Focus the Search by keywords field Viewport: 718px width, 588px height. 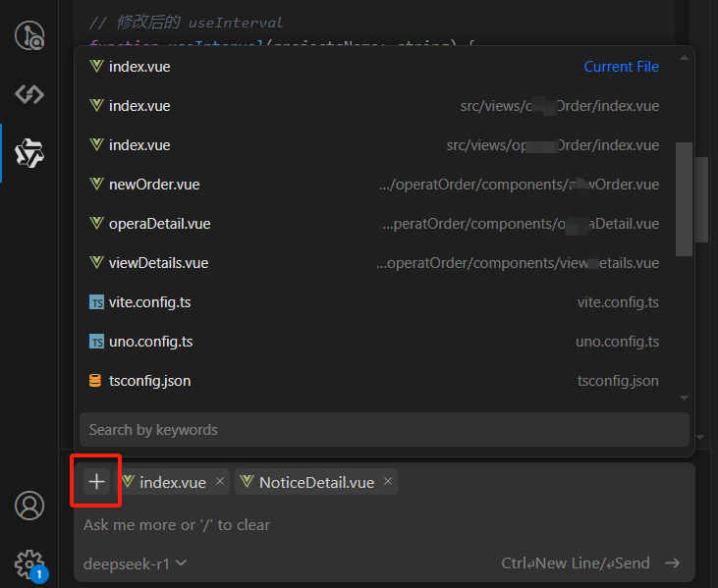pyautogui.click(x=384, y=430)
